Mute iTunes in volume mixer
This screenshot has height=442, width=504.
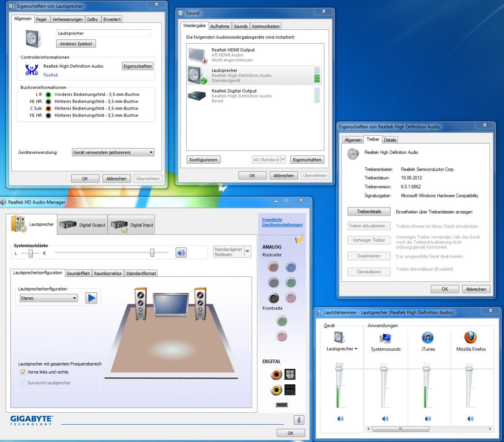coord(428,418)
